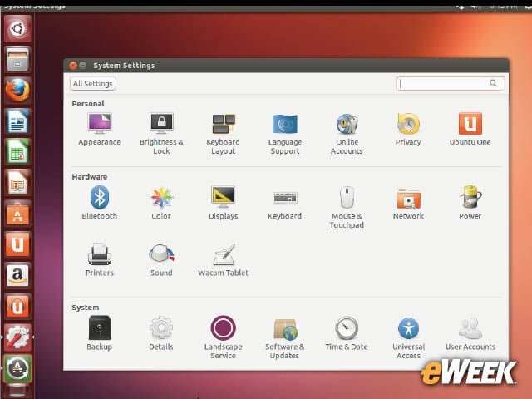
Task: Open Printers settings
Action: click(x=100, y=260)
